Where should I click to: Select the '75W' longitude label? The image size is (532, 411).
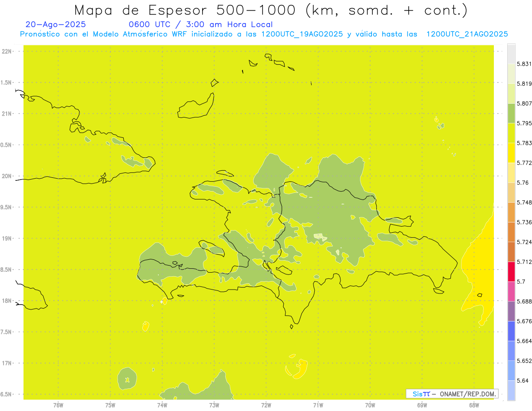pos(110,405)
